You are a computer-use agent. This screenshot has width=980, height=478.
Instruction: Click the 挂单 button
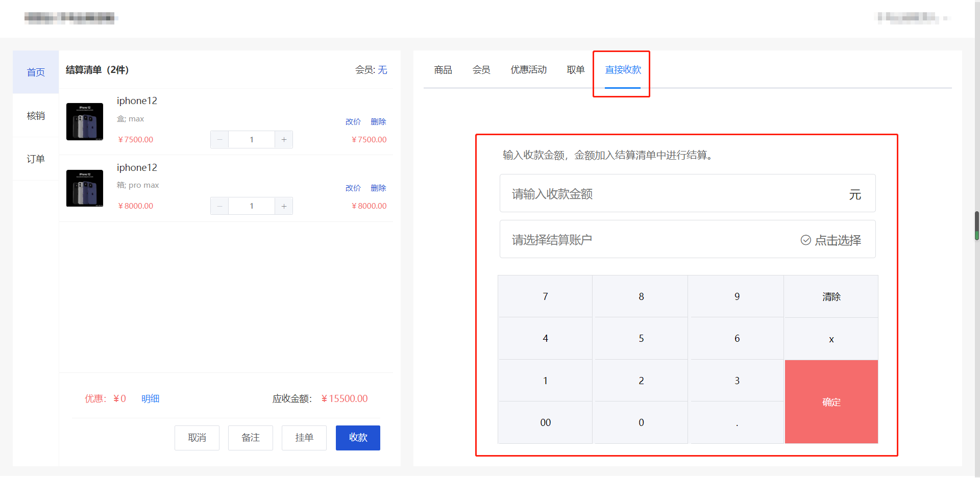[304, 438]
